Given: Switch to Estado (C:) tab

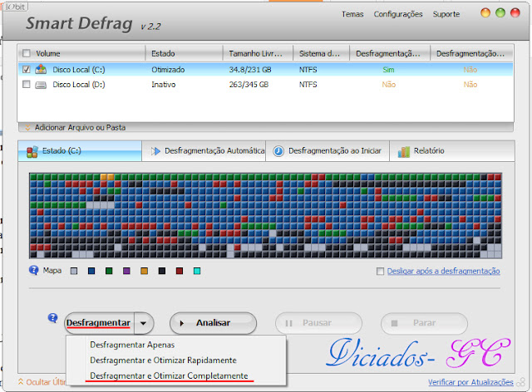Looking at the screenshot, I should 80,151.
